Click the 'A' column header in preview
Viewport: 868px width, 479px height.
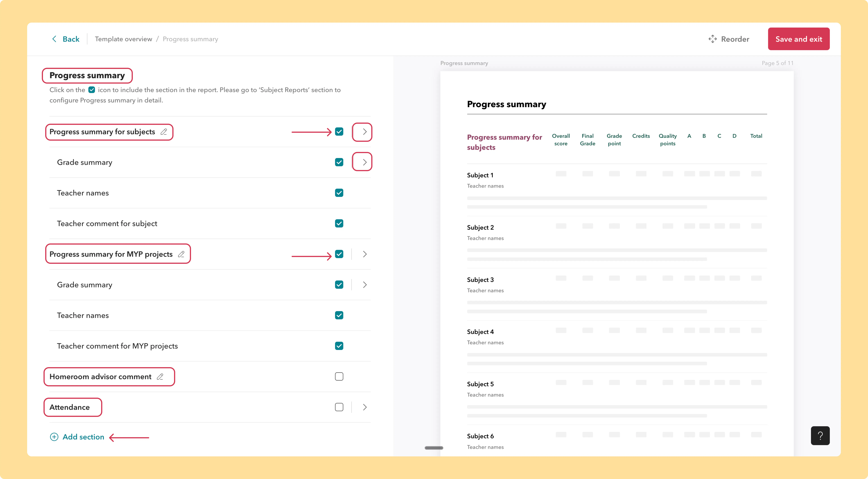(689, 136)
